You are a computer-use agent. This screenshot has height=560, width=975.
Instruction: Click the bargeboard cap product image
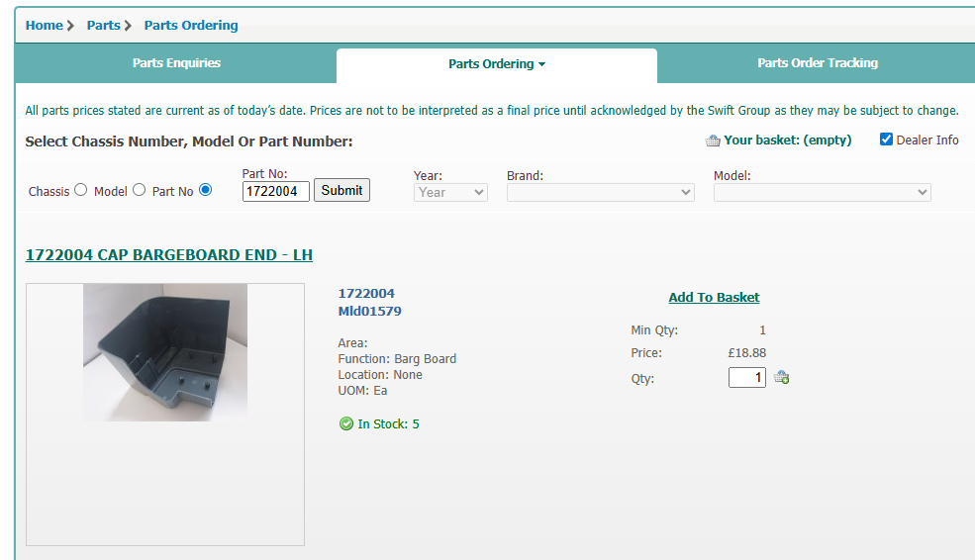coord(165,352)
